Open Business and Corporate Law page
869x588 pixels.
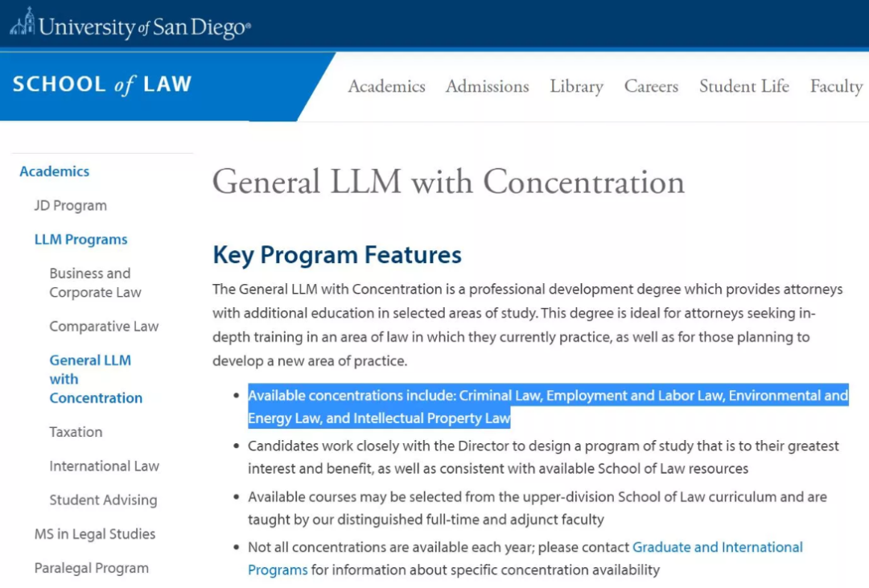click(x=95, y=282)
